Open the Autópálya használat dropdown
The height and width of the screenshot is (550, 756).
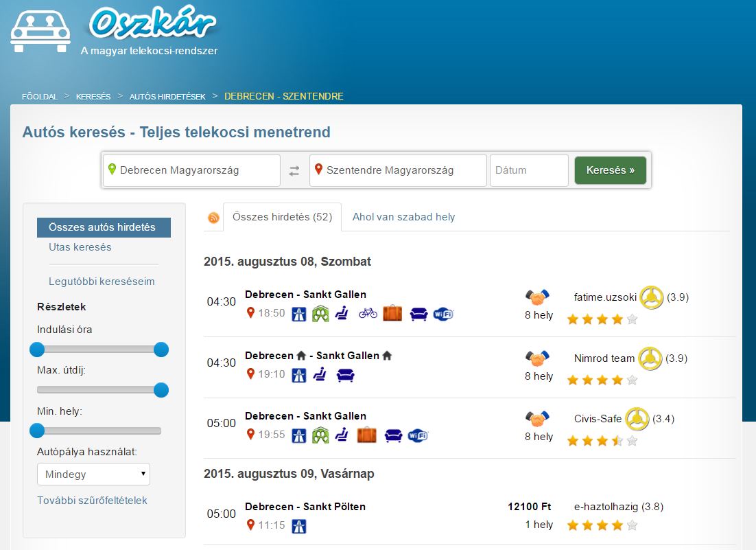pyautogui.click(x=93, y=474)
